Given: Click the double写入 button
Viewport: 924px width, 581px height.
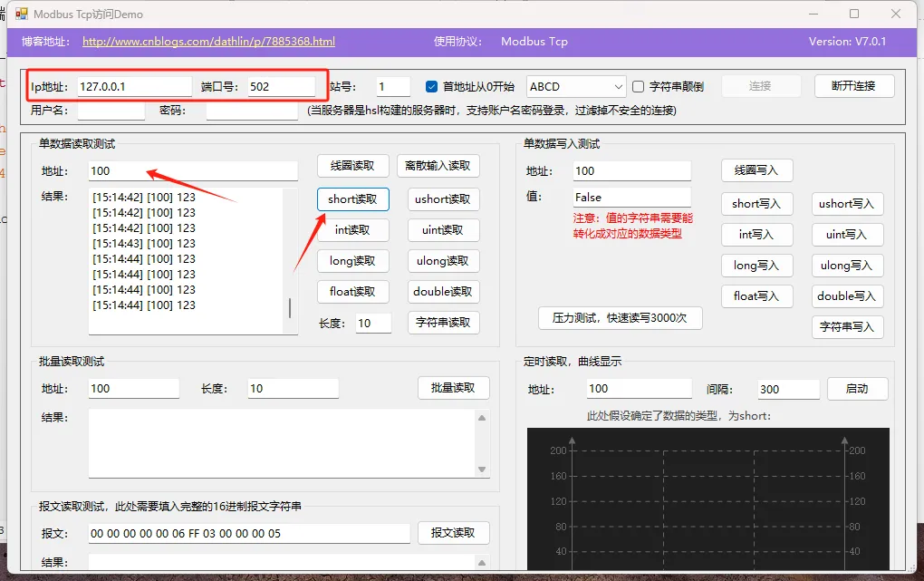Looking at the screenshot, I should click(847, 296).
